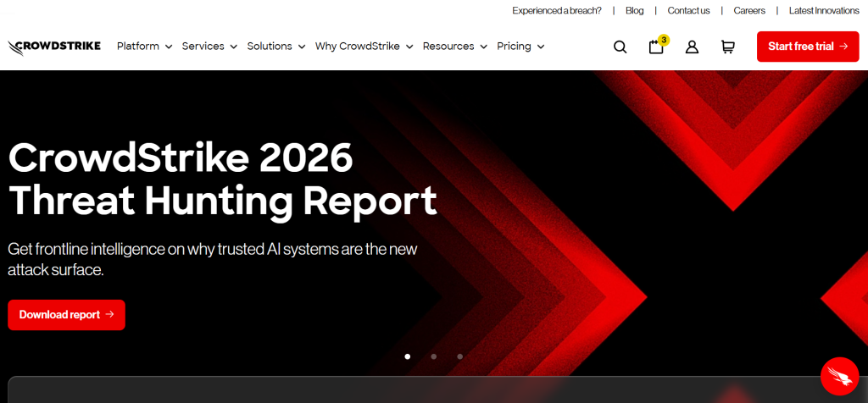
Task: Open the calendar icon with badge 3
Action: (x=657, y=46)
